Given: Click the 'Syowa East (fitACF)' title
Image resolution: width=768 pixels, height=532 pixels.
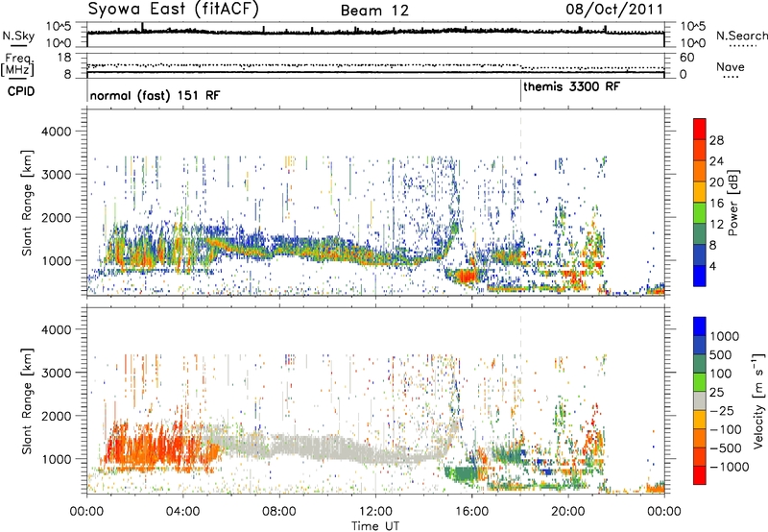Looking at the screenshot, I should [174, 10].
